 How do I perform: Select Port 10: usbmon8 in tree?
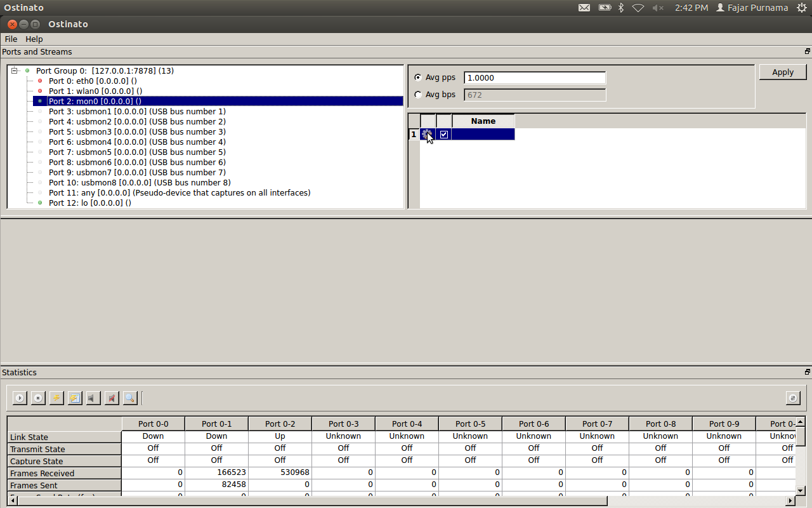coord(140,182)
